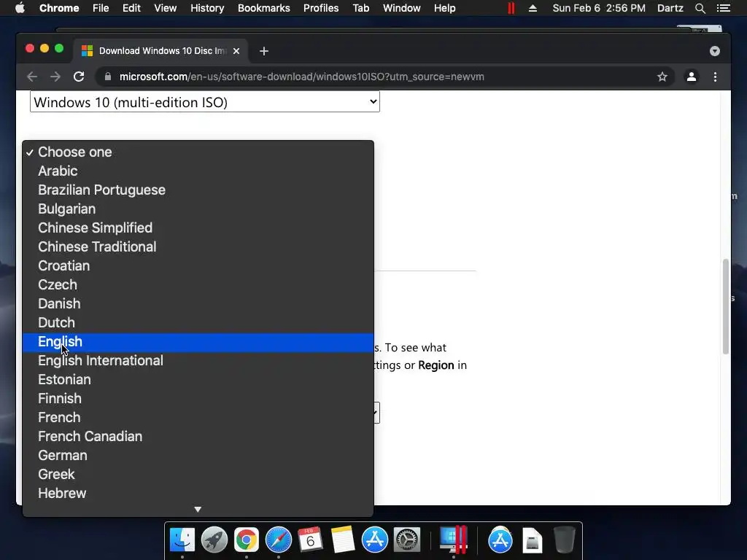This screenshot has height=560, width=747.
Task: Open the Window menu
Action: pos(402,8)
